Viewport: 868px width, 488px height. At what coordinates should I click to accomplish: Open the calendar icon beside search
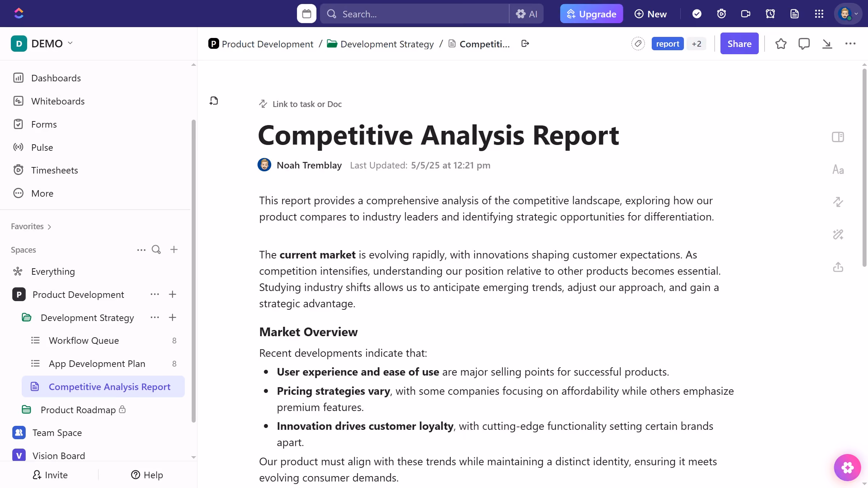(x=306, y=14)
